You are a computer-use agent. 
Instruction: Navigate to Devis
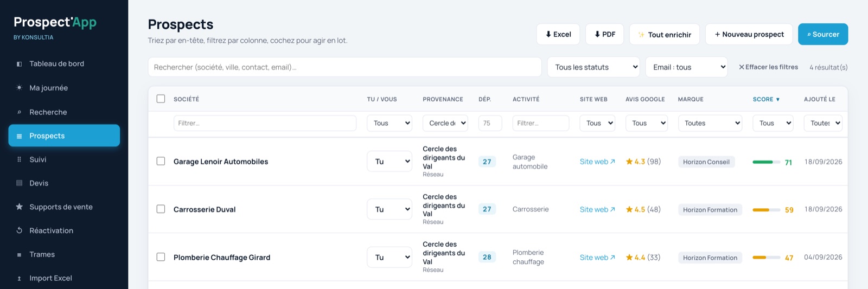point(64,183)
